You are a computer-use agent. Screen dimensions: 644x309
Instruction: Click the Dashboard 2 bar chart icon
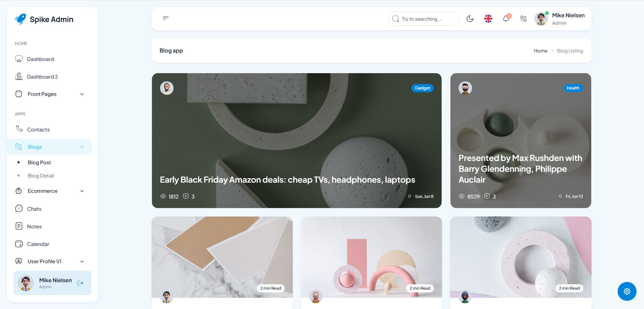(19, 77)
